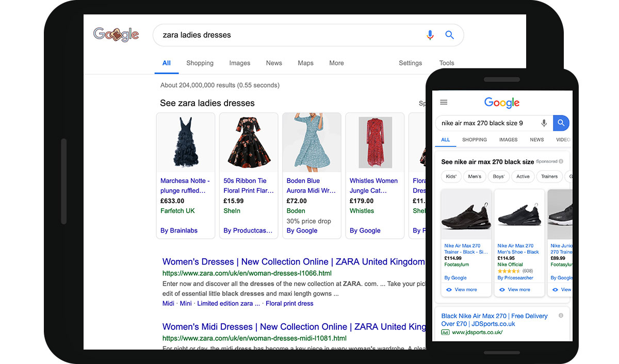Open the Images tab on tablet

pyautogui.click(x=240, y=63)
